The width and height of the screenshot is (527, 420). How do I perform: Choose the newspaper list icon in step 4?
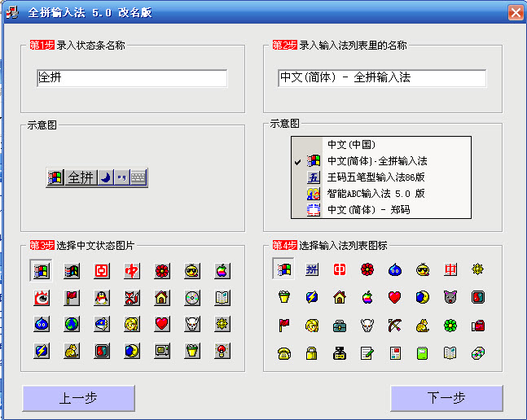click(395, 353)
